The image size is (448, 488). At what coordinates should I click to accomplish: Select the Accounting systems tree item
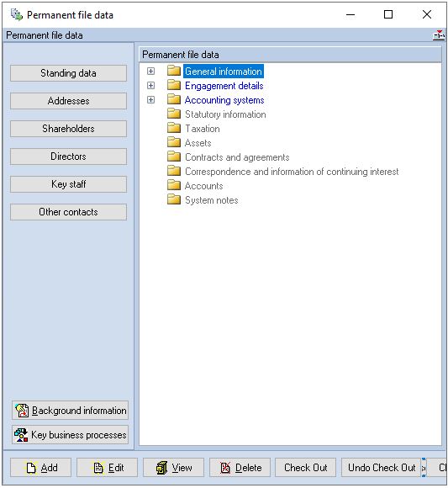click(224, 100)
